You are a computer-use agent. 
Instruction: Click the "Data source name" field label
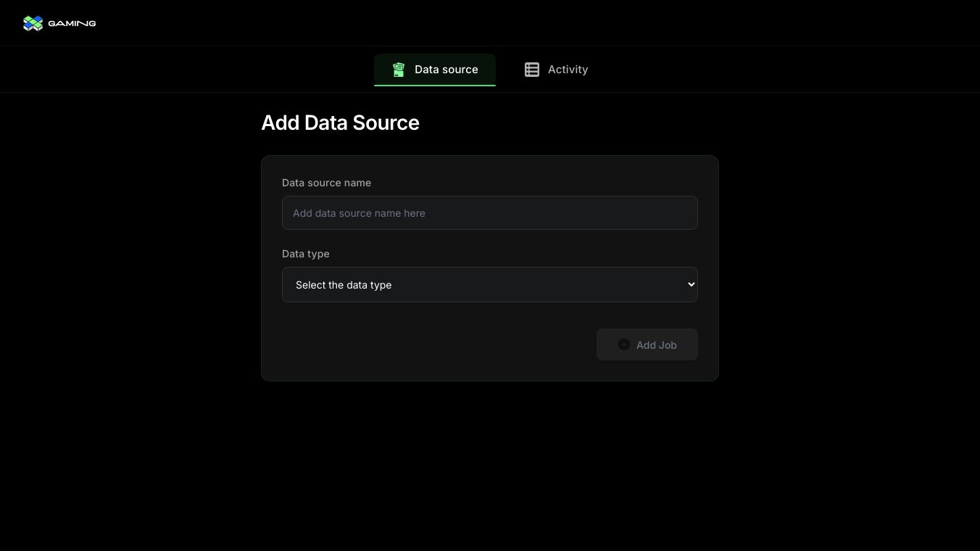(326, 183)
